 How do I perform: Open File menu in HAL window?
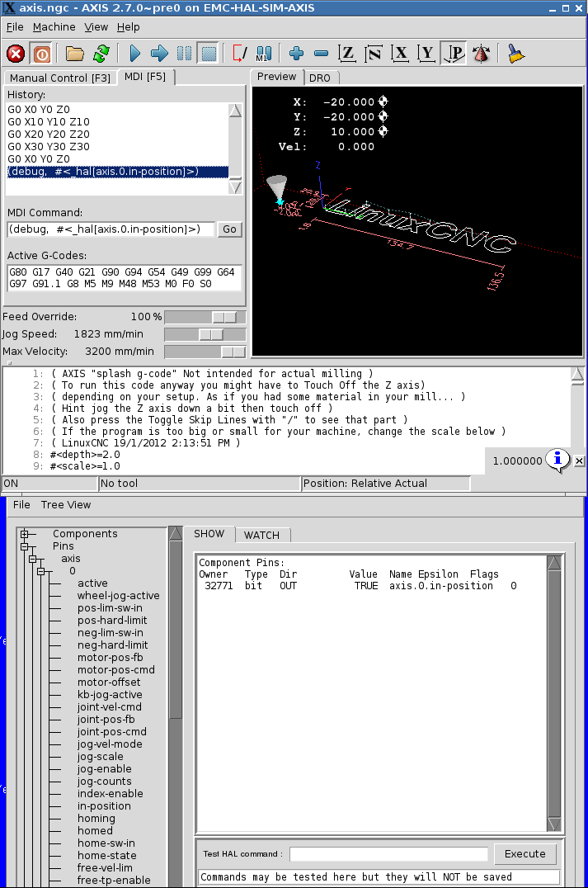pos(21,504)
